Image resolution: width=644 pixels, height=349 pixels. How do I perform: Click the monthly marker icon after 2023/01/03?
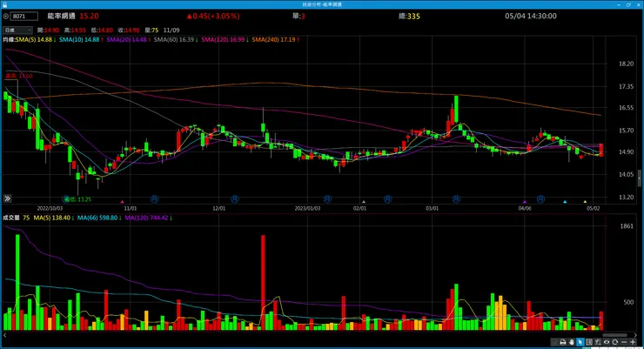click(x=327, y=199)
